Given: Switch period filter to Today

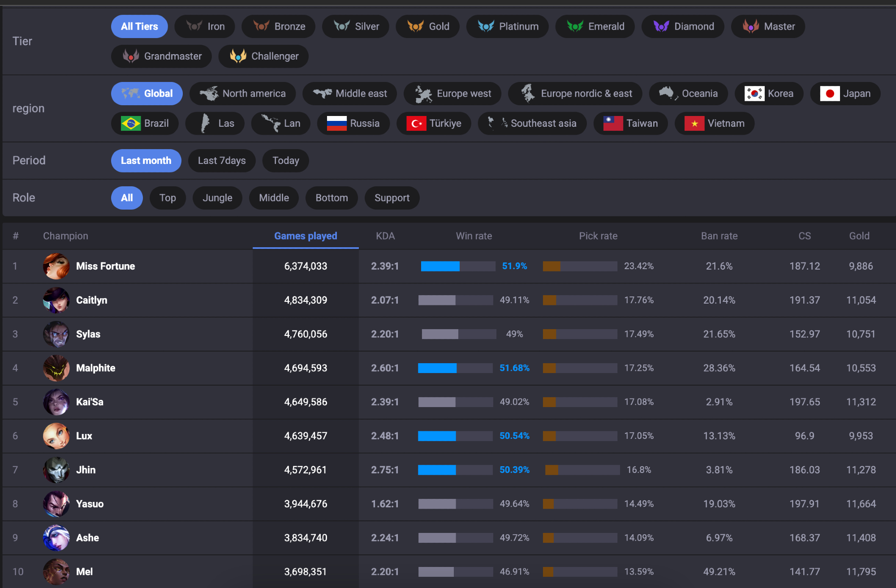Looking at the screenshot, I should coord(285,161).
